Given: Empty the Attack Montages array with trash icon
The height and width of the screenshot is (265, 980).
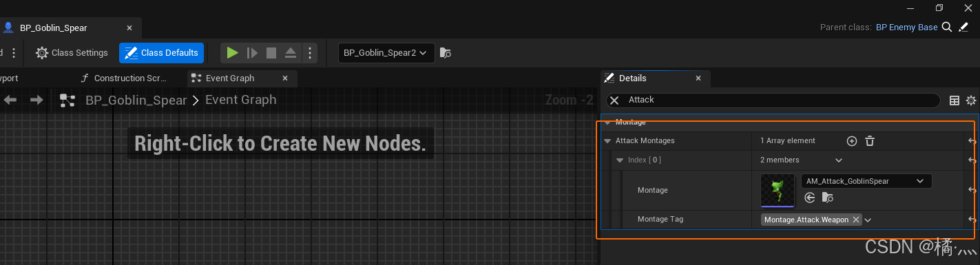Looking at the screenshot, I should pos(870,141).
